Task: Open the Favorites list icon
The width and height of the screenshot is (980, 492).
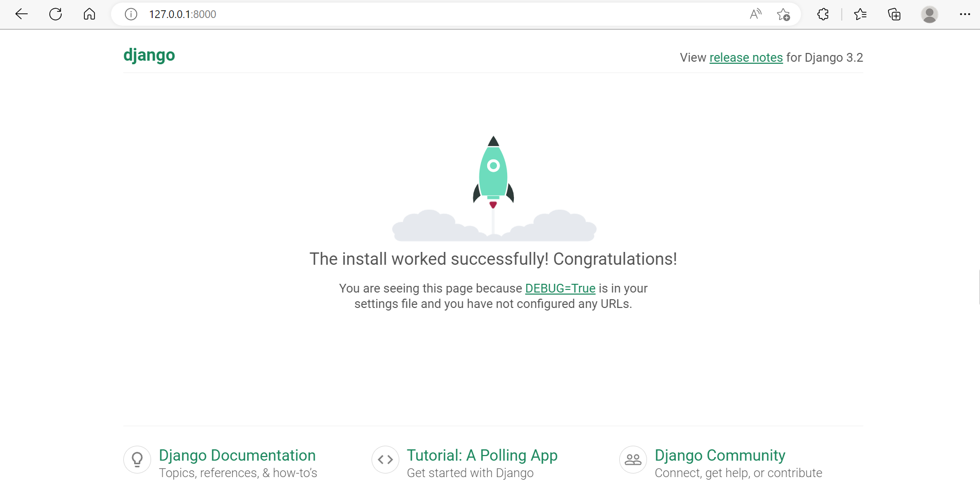Action: pos(860,14)
